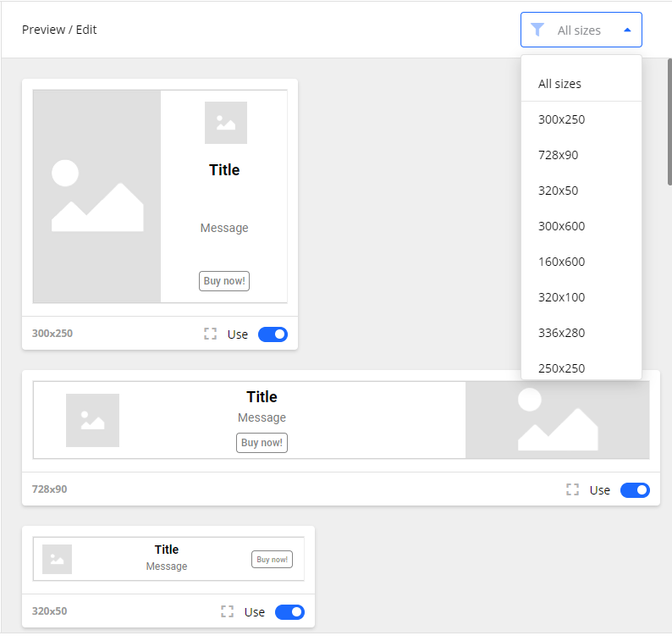Select 320x100 size option
This screenshot has height=641, width=672.
point(561,297)
